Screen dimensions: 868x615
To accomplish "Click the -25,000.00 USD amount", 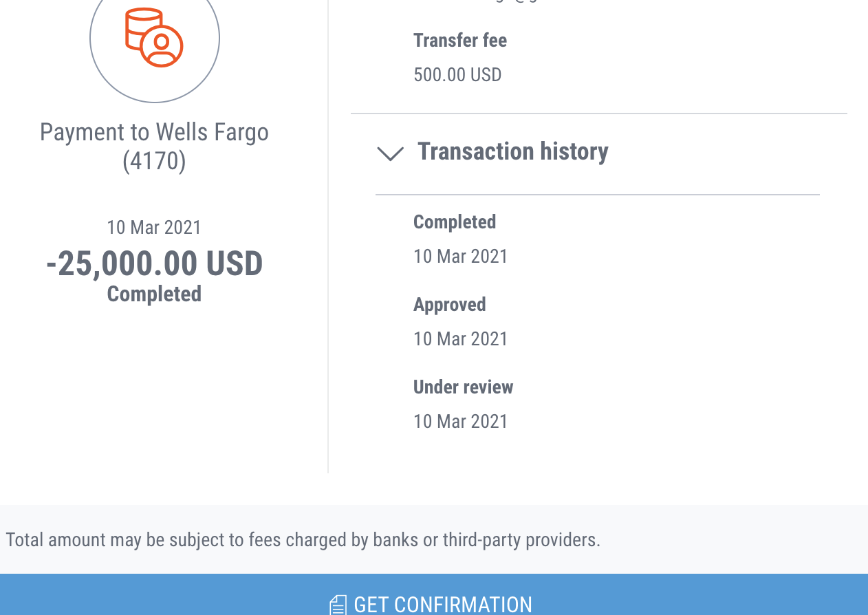I will 155,263.
